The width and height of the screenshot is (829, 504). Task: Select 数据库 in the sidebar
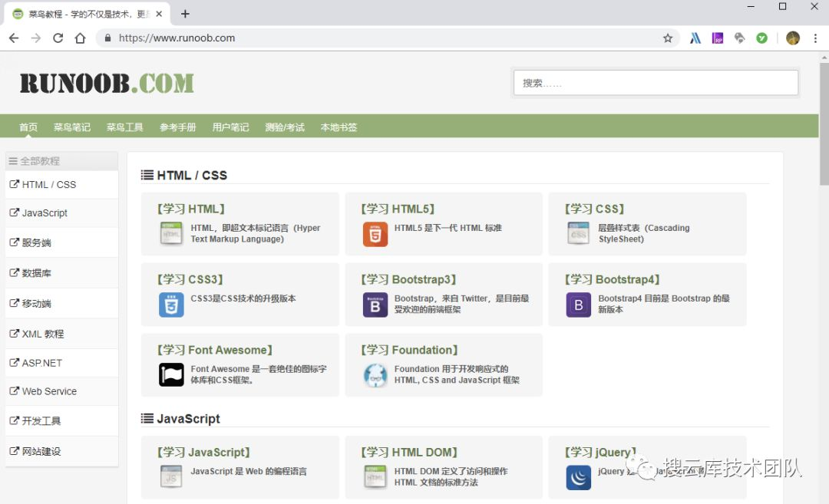[x=61, y=272]
